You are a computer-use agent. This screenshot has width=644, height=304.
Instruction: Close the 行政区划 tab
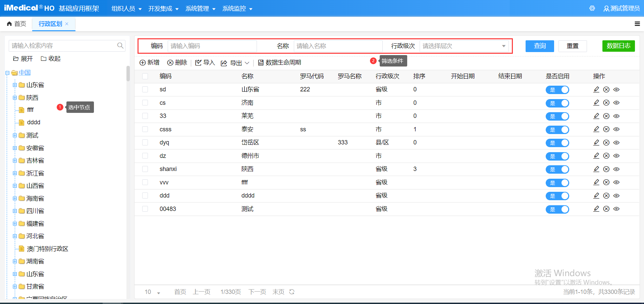(67, 24)
